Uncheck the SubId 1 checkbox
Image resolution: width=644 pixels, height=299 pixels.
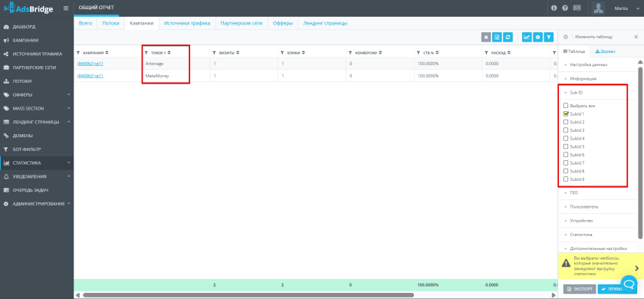[x=566, y=113]
